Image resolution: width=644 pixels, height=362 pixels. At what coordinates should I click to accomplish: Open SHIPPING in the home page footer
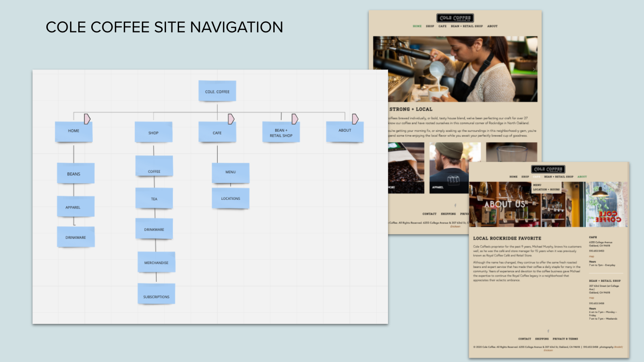pos(448,214)
